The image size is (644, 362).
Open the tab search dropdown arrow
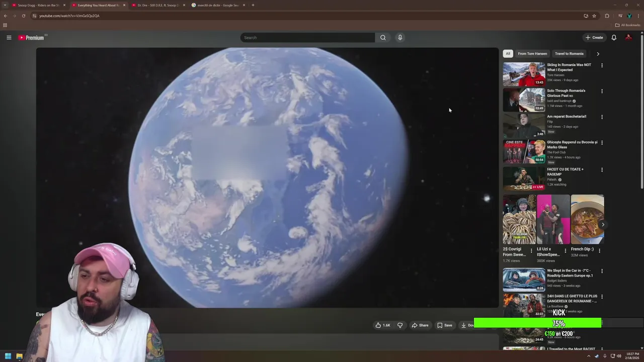pyautogui.click(x=5, y=5)
